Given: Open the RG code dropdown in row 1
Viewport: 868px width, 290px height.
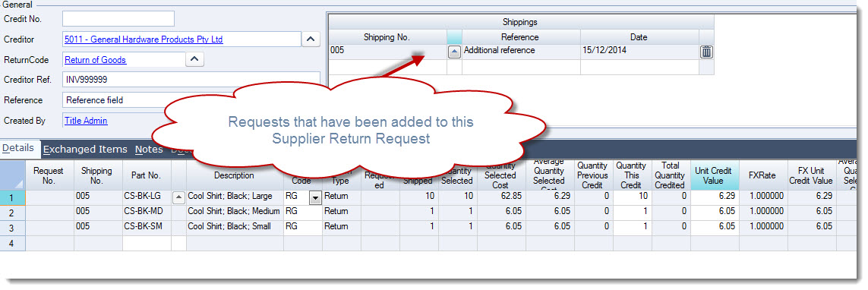Looking at the screenshot, I should 315,197.
